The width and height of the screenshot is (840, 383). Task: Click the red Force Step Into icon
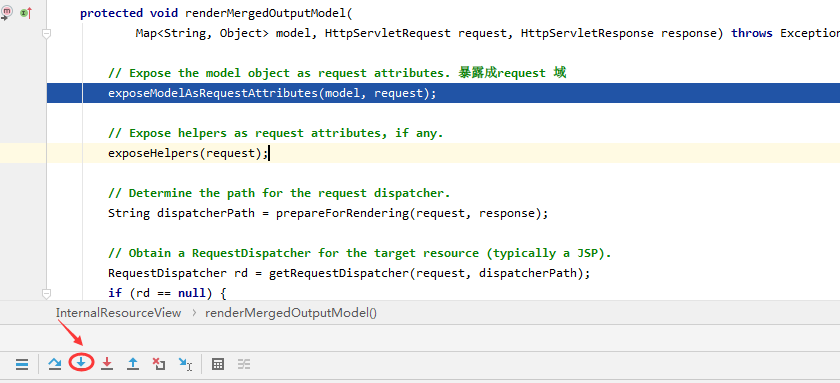(107, 364)
